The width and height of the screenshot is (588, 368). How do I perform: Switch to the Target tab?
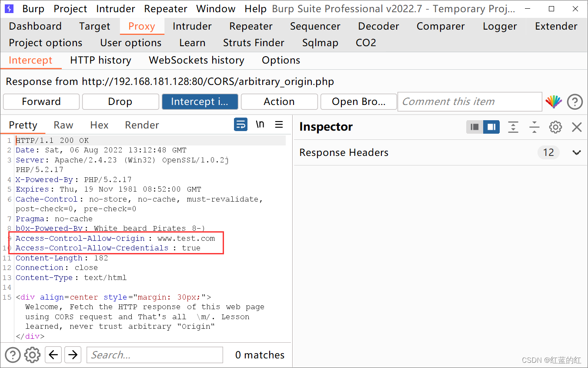pyautogui.click(x=95, y=26)
